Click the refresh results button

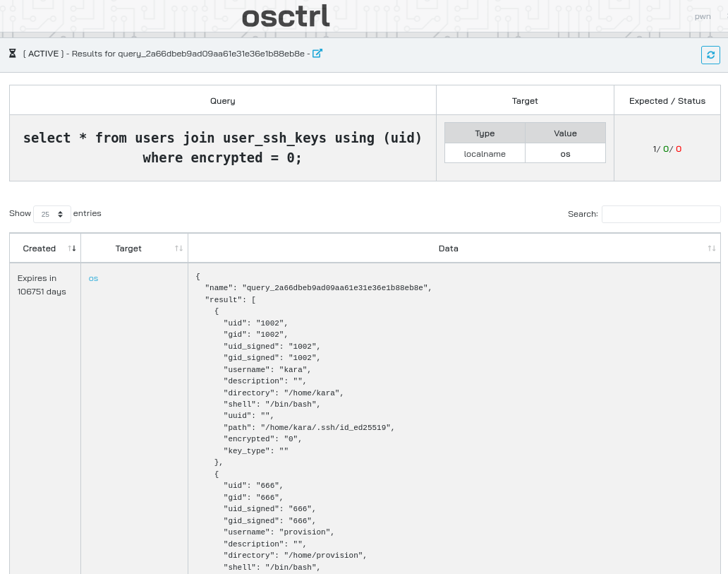(710, 55)
